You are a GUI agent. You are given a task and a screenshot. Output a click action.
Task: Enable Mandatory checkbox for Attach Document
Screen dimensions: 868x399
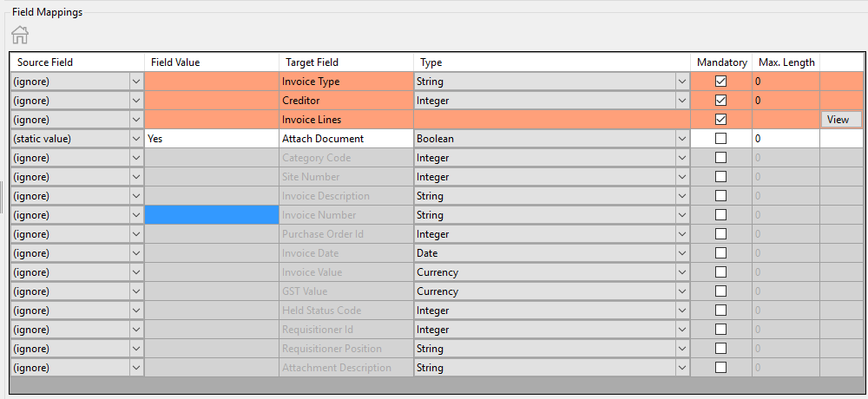(720, 139)
